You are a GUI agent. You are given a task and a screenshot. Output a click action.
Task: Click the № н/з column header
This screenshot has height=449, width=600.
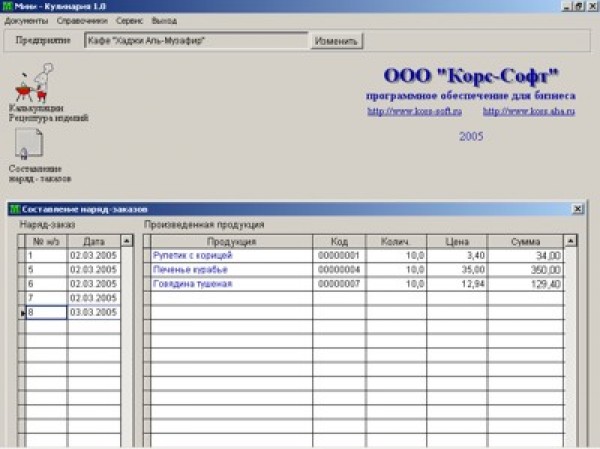click(x=46, y=242)
